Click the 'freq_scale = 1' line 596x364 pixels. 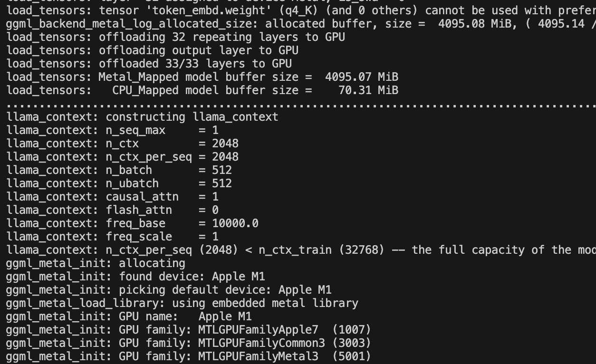coord(113,237)
